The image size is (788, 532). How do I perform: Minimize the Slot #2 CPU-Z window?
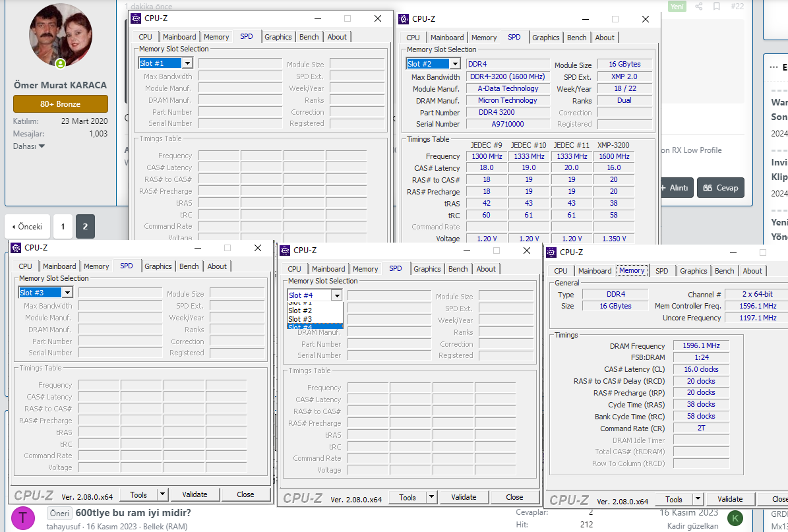click(x=586, y=19)
